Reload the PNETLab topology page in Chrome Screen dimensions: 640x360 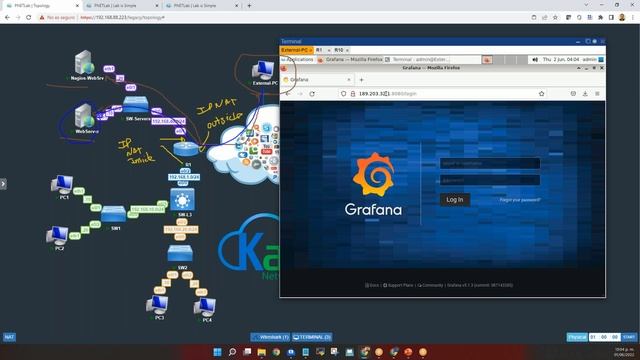tap(29, 18)
